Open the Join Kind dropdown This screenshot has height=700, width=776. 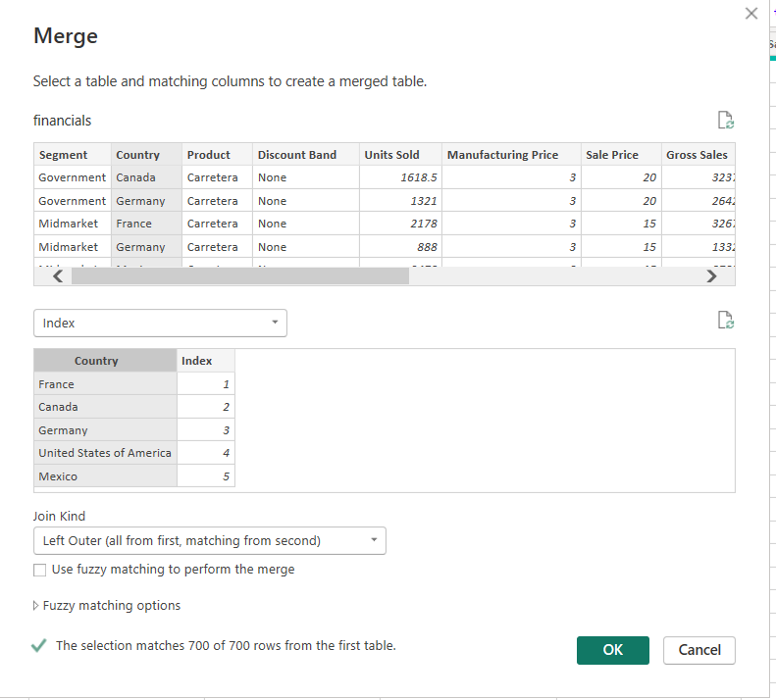[210, 541]
